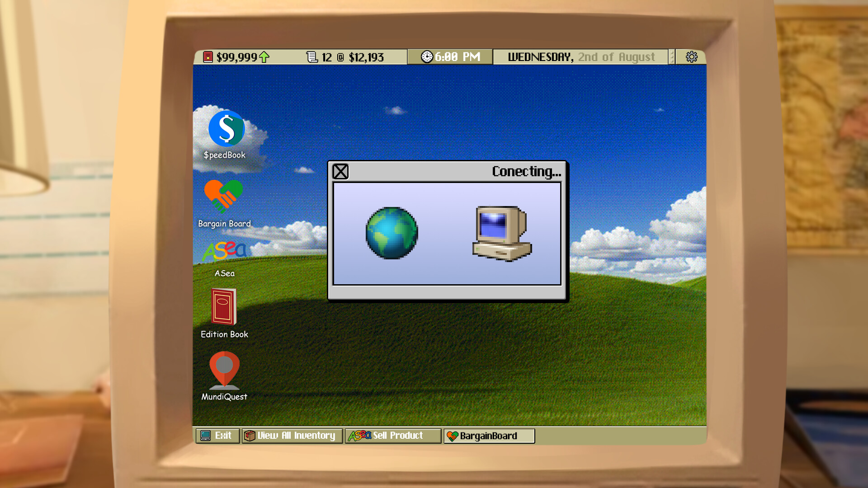Click the wallet icon beside the balance

pyautogui.click(x=208, y=56)
